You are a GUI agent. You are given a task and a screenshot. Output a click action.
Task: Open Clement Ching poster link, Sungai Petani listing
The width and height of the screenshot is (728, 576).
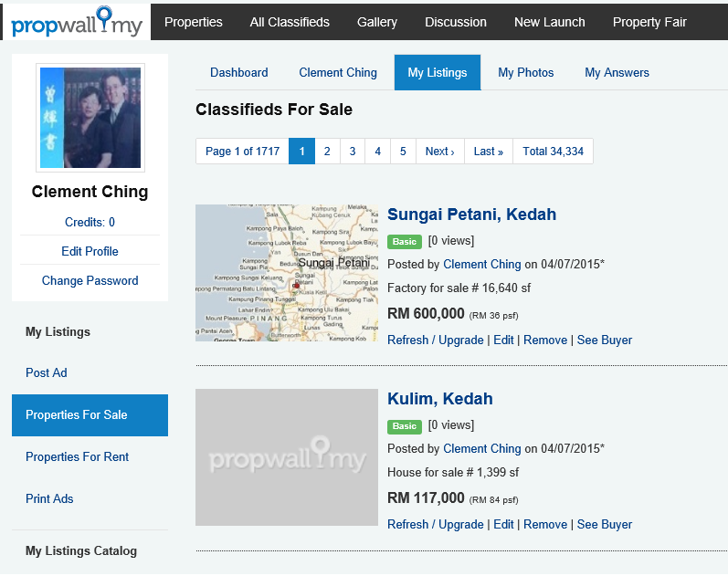[x=482, y=264]
